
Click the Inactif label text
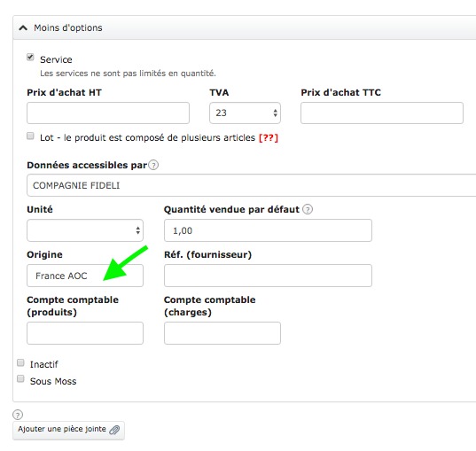[x=43, y=364]
